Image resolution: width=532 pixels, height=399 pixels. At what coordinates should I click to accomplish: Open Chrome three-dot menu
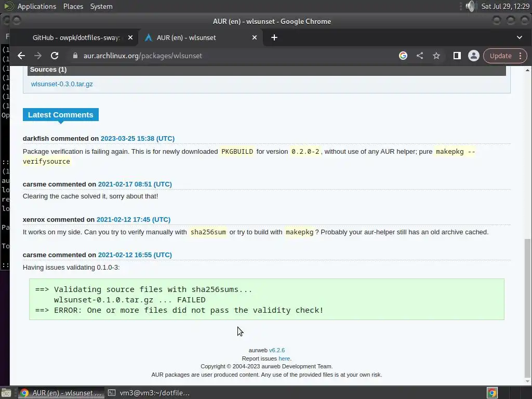pos(520,56)
